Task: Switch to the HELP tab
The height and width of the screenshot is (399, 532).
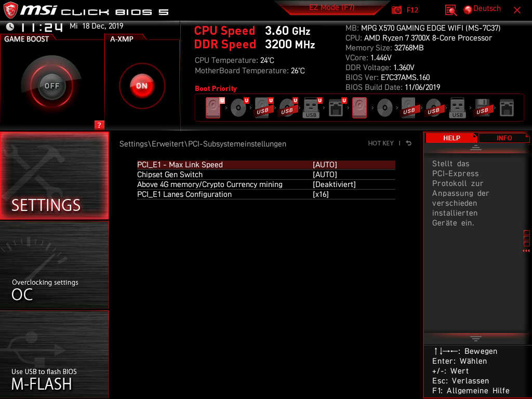Action: click(x=451, y=138)
